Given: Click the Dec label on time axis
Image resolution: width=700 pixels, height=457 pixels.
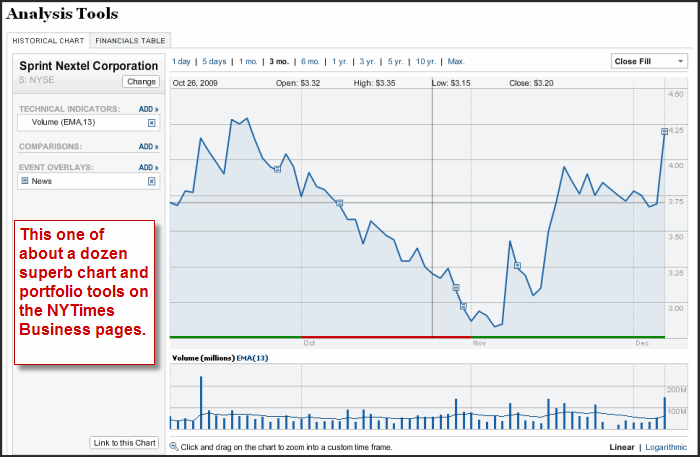Looking at the screenshot, I should tap(642, 343).
